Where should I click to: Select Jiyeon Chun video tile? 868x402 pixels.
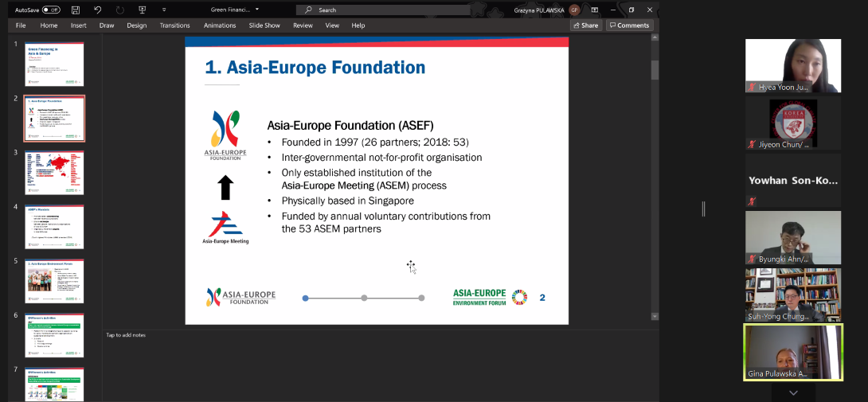[x=792, y=123]
